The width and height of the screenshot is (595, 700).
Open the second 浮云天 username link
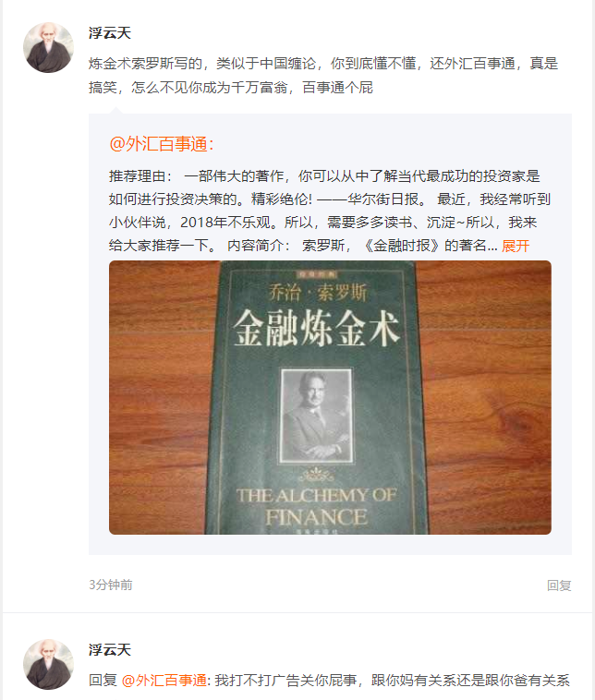click(109, 650)
